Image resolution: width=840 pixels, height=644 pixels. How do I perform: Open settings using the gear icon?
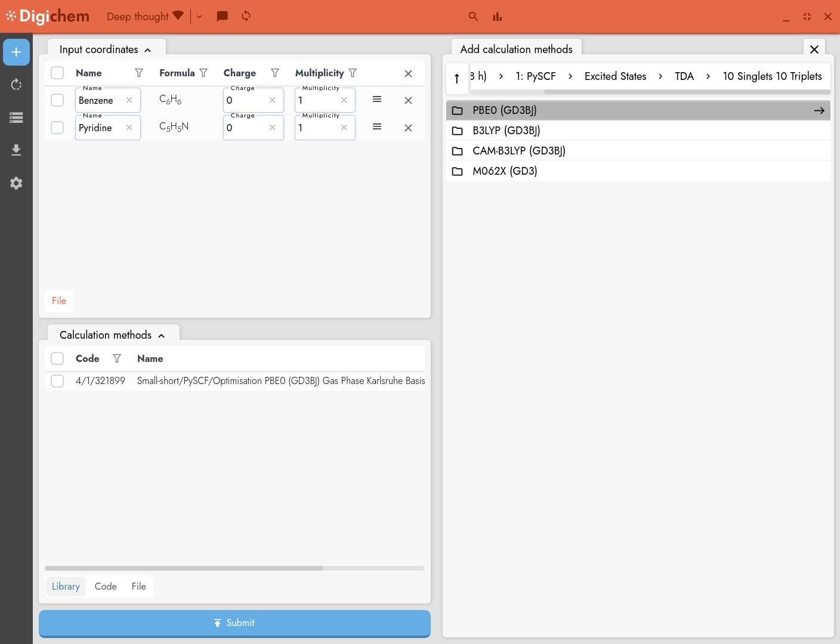click(x=16, y=183)
